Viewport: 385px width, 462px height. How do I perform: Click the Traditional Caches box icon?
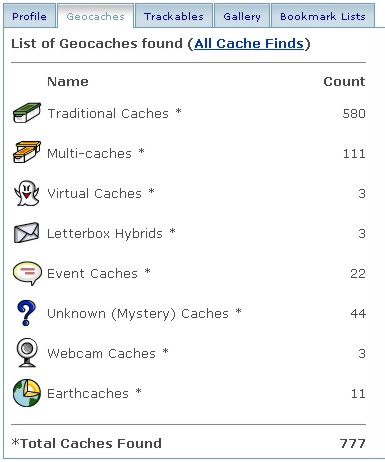(x=27, y=113)
